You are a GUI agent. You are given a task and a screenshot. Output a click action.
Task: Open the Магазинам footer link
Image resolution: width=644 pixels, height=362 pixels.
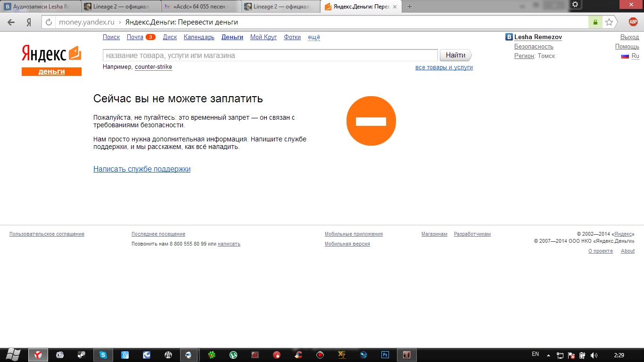434,234
